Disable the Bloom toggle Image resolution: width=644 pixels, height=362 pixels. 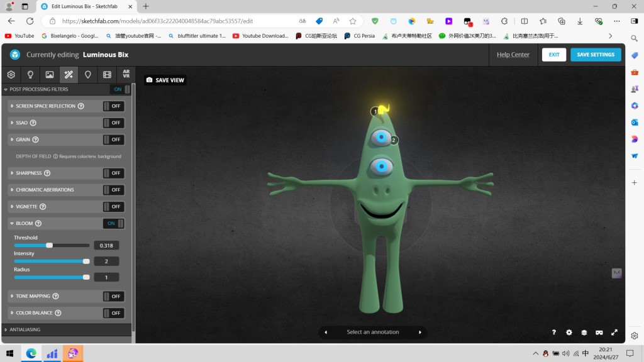click(113, 223)
